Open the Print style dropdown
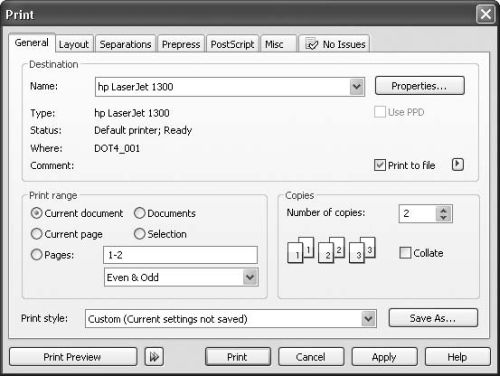The height and width of the screenshot is (376, 500). [x=368, y=319]
